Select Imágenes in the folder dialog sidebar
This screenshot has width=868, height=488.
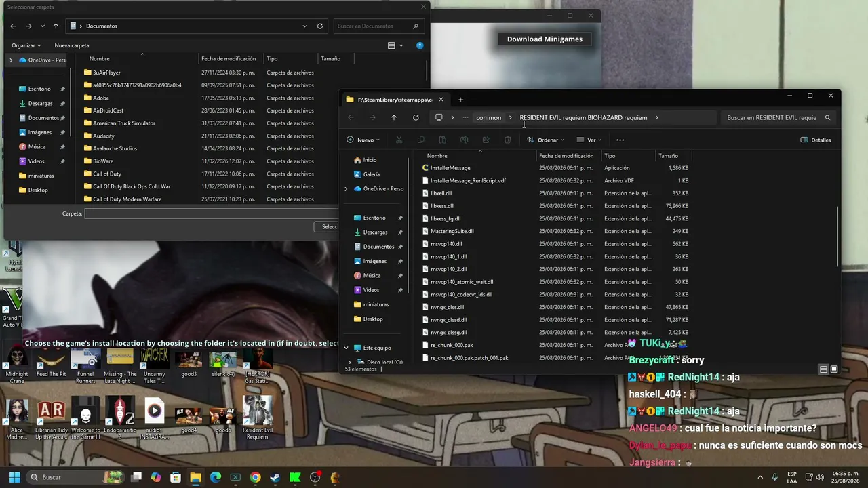39,132
